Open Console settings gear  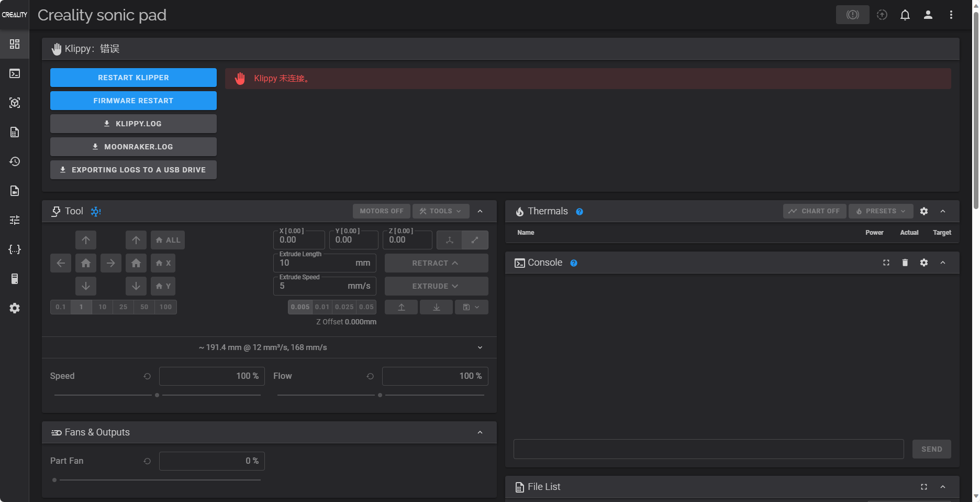[x=924, y=263]
